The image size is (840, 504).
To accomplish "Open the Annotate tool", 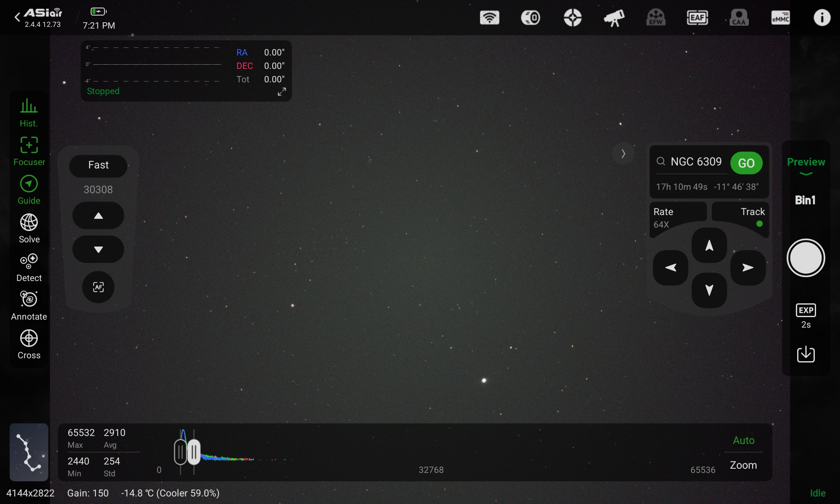I will click(x=29, y=305).
